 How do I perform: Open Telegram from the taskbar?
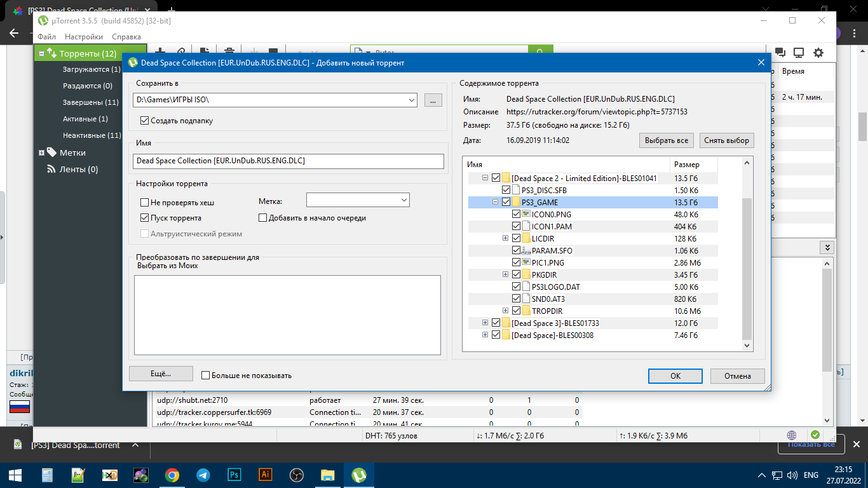203,475
